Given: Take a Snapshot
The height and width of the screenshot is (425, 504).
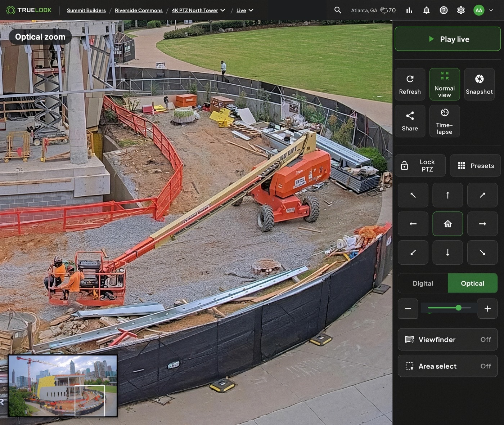Looking at the screenshot, I should (479, 84).
